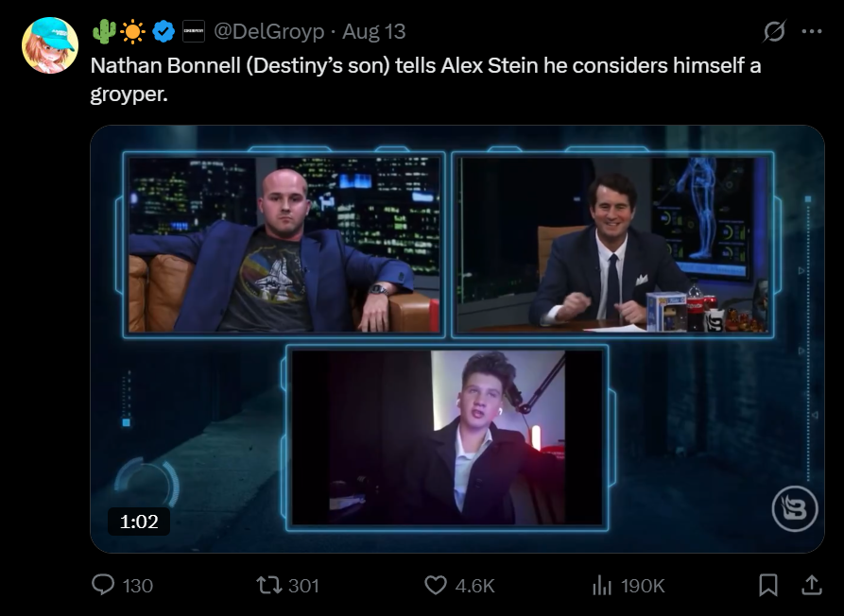
Task: Click the @DelGroyp handle link
Action: [268, 32]
